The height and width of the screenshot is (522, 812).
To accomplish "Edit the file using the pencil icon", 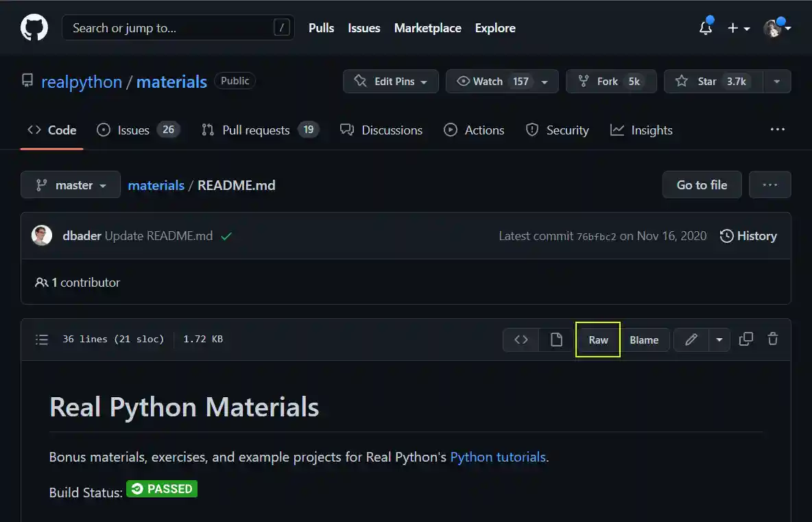I will (x=691, y=339).
